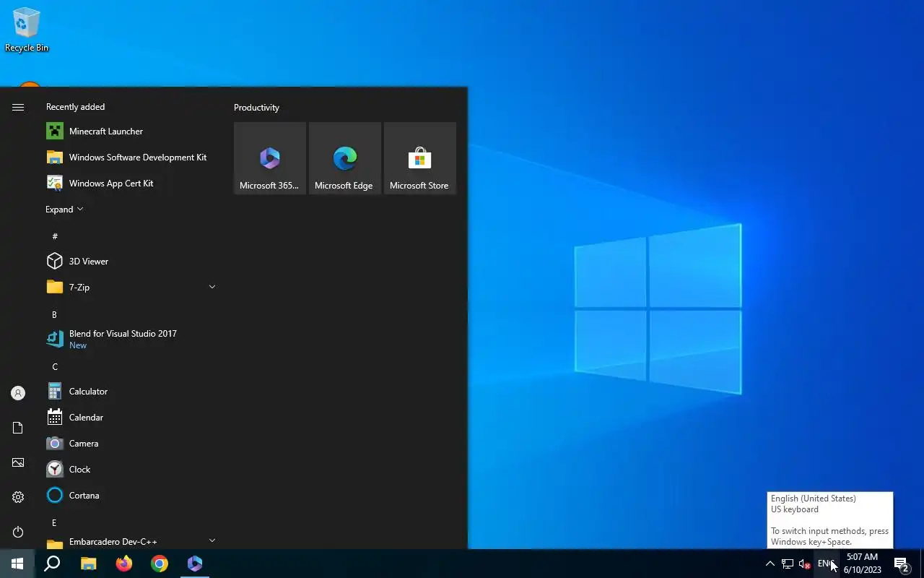Click the letter C section header
Viewport: 924px width, 578px height.
click(54, 366)
